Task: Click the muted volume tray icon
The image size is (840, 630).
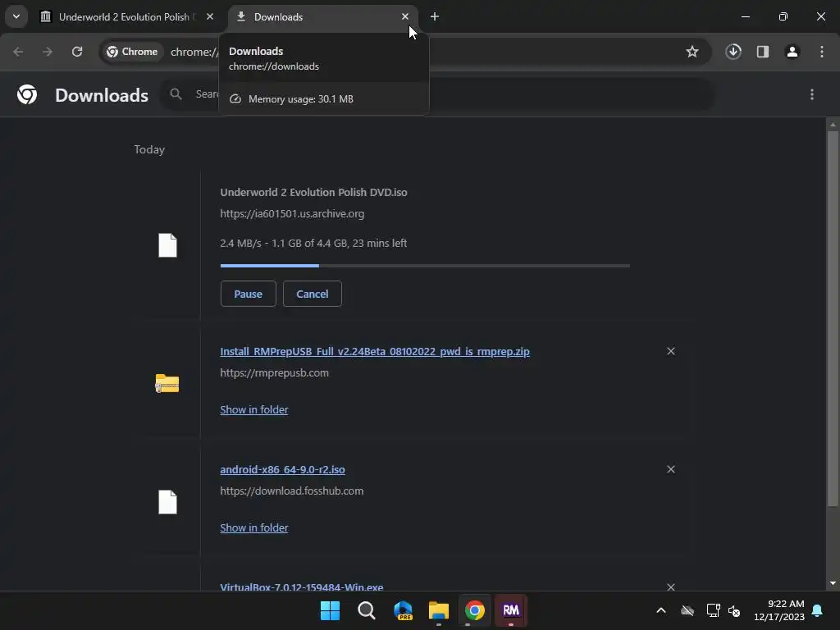Action: coord(734,610)
